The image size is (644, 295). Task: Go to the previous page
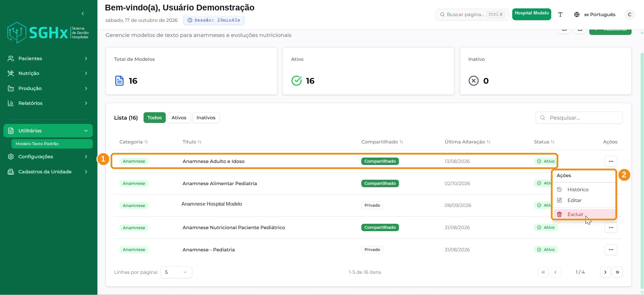tap(555, 272)
